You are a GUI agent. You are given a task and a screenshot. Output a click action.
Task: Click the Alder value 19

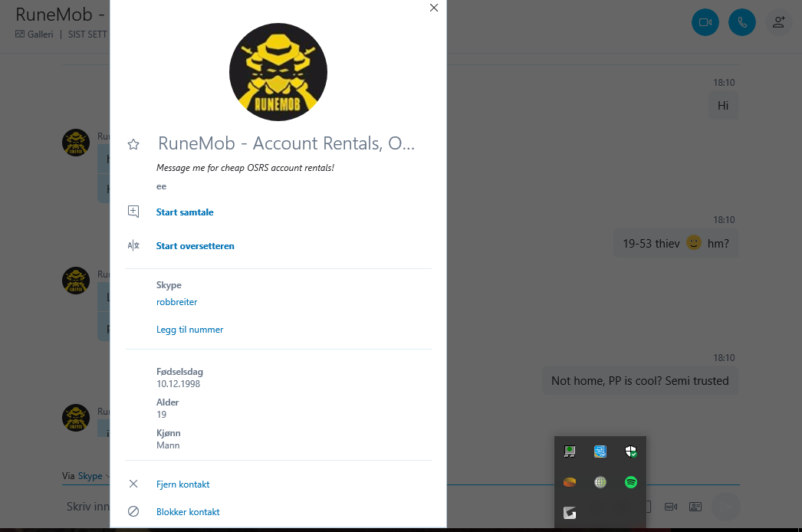click(x=161, y=415)
